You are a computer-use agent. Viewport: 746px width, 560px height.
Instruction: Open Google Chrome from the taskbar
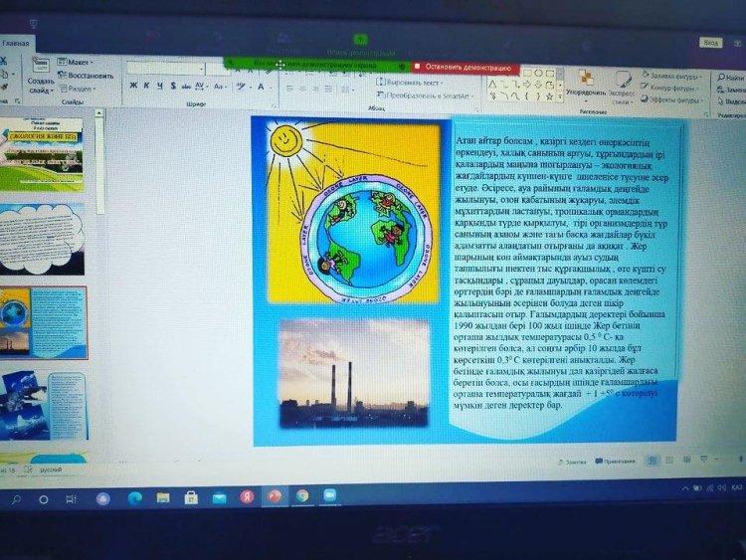[x=301, y=496]
